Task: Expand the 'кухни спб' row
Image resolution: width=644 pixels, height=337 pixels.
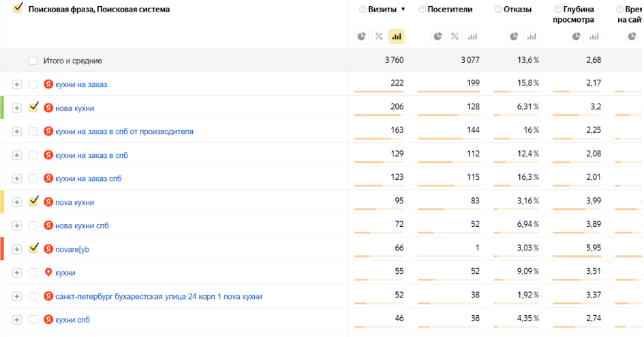Action: point(17,320)
